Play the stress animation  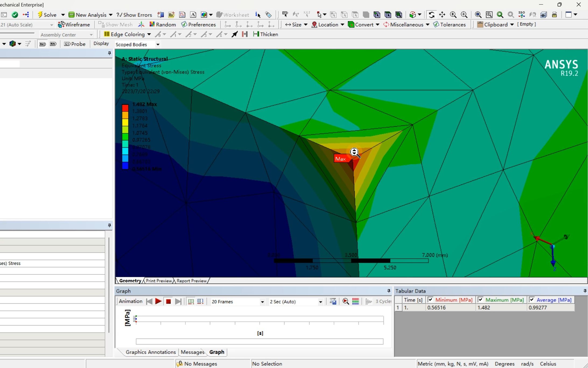point(158,301)
